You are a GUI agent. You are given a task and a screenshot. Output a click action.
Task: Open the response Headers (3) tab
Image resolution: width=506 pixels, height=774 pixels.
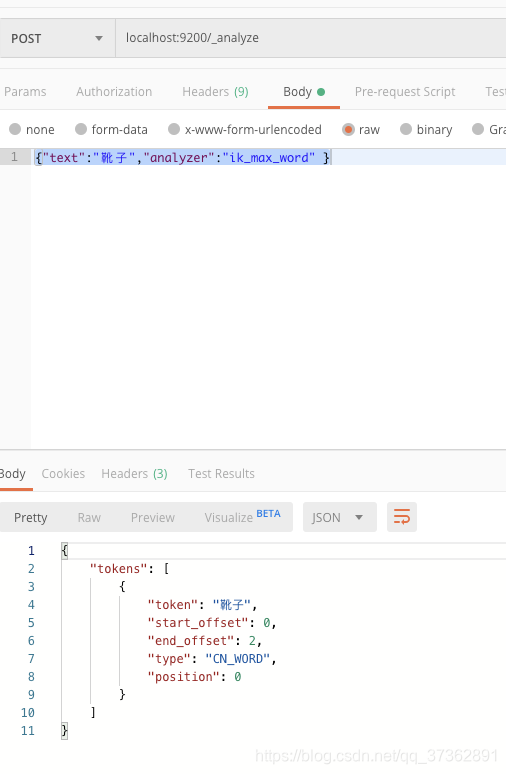pos(134,474)
